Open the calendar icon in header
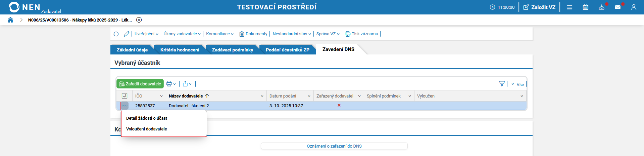The width and height of the screenshot is (644, 156). tap(586, 7)
